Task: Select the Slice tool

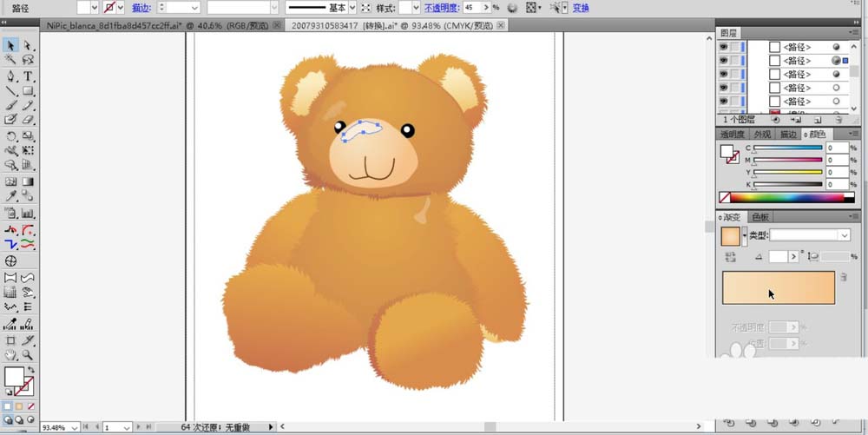Action: tap(28, 340)
